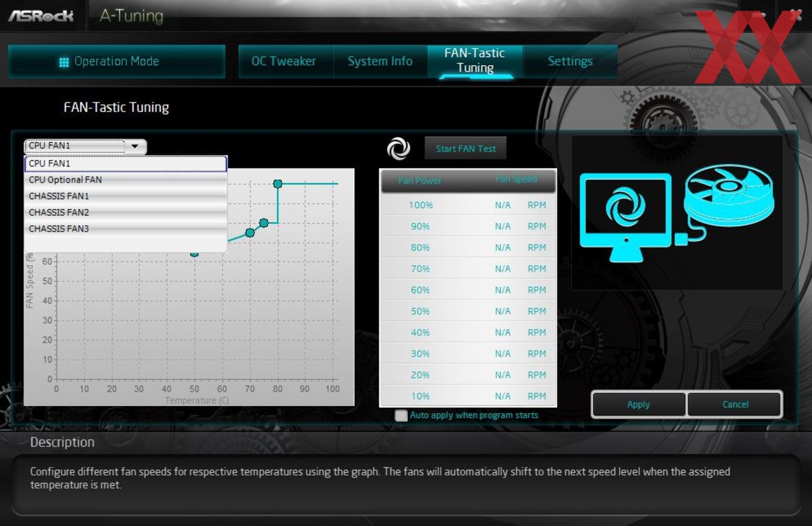Click the fan curve point at 70 degrees
Image resolution: width=812 pixels, height=526 pixels.
pyautogui.click(x=250, y=232)
